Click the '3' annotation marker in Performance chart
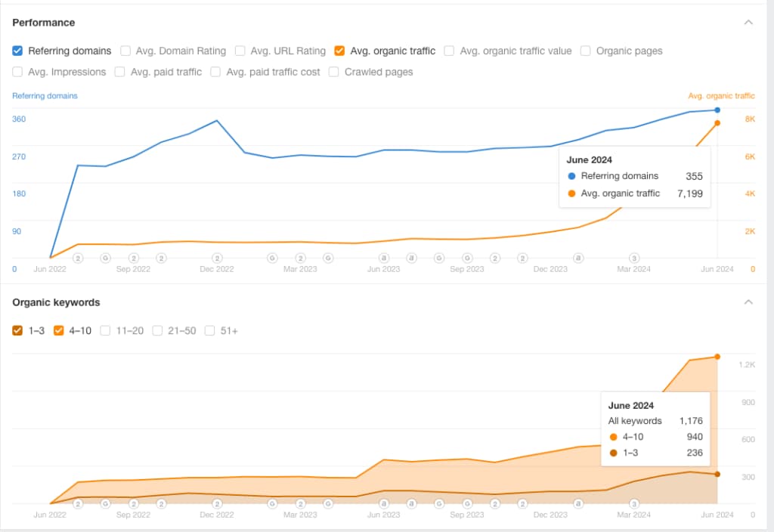The image size is (774, 532). (634, 258)
